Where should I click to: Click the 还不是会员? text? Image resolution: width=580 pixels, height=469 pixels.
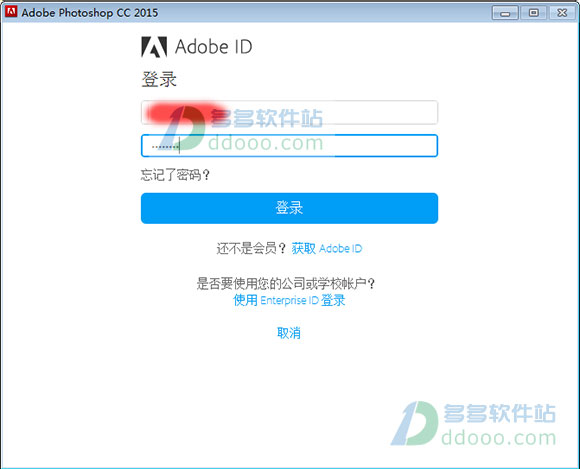[x=251, y=248]
